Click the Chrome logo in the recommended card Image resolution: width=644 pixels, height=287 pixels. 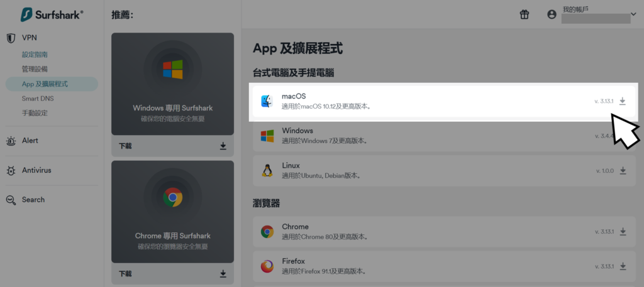tap(172, 197)
